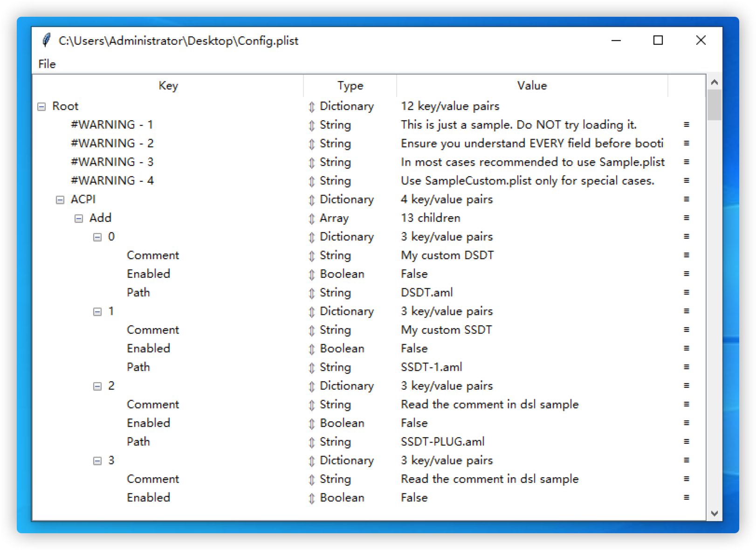The width and height of the screenshot is (756, 550).
Task: Click the feather app icon in title bar
Action: (x=46, y=41)
